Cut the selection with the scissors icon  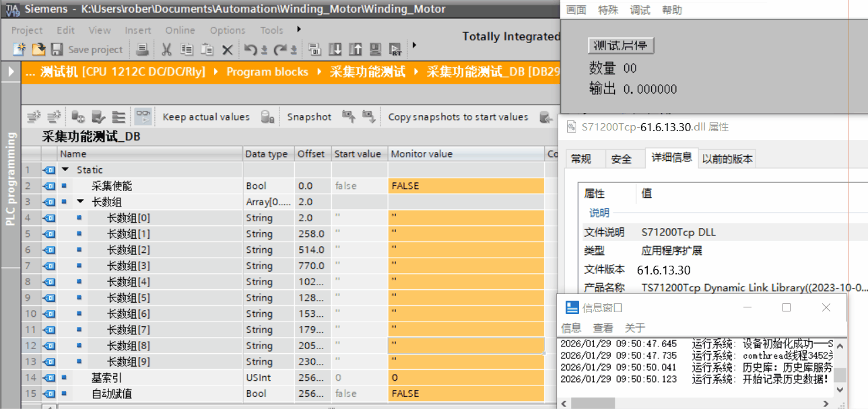(x=166, y=49)
